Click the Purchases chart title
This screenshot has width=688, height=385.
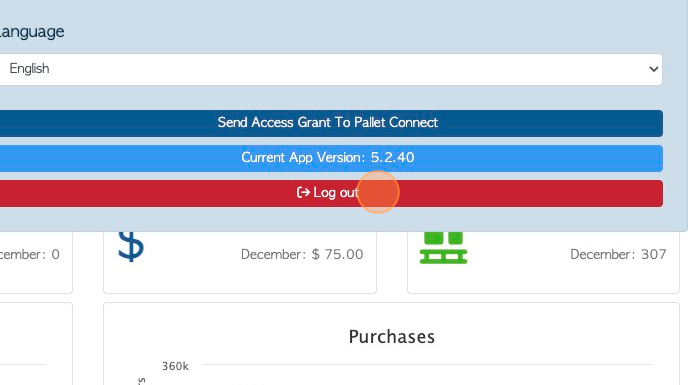coord(392,337)
